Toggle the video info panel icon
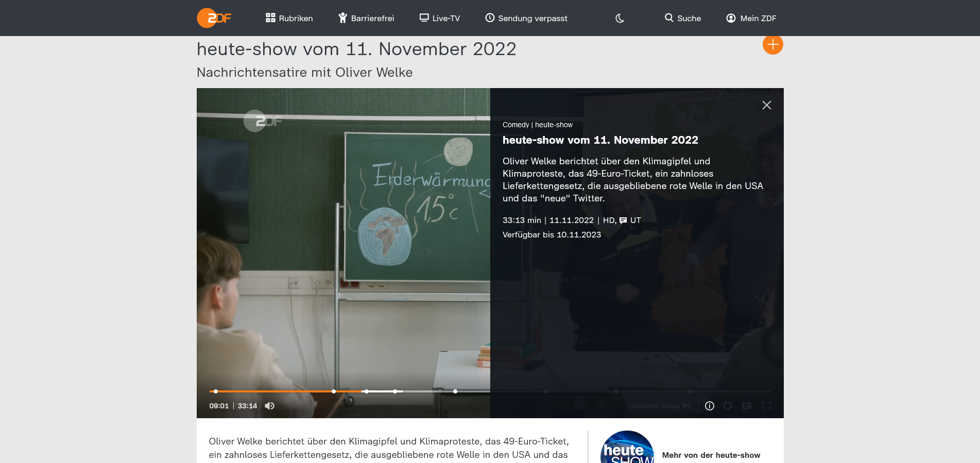 (x=709, y=406)
